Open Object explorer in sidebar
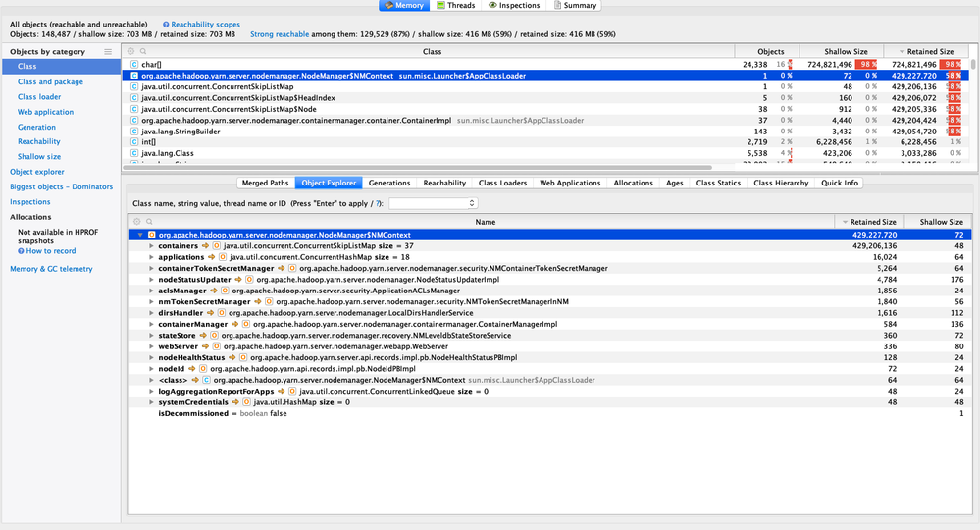 [37, 172]
